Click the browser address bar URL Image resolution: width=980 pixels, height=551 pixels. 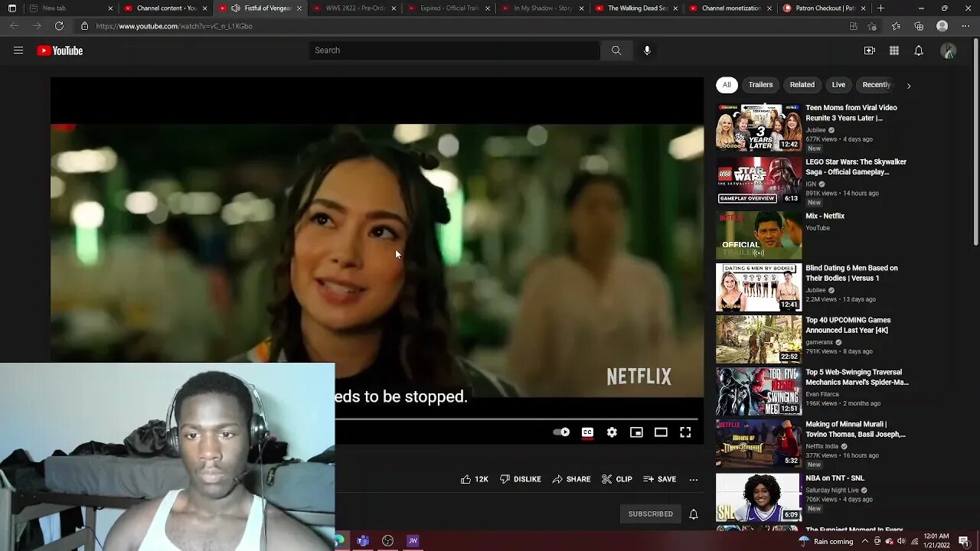(x=175, y=26)
